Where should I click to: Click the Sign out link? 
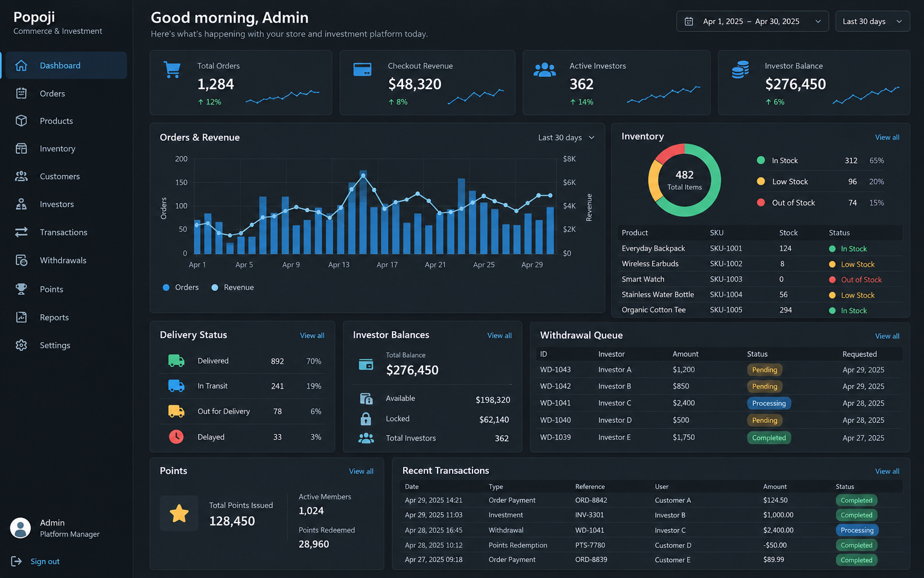45,561
